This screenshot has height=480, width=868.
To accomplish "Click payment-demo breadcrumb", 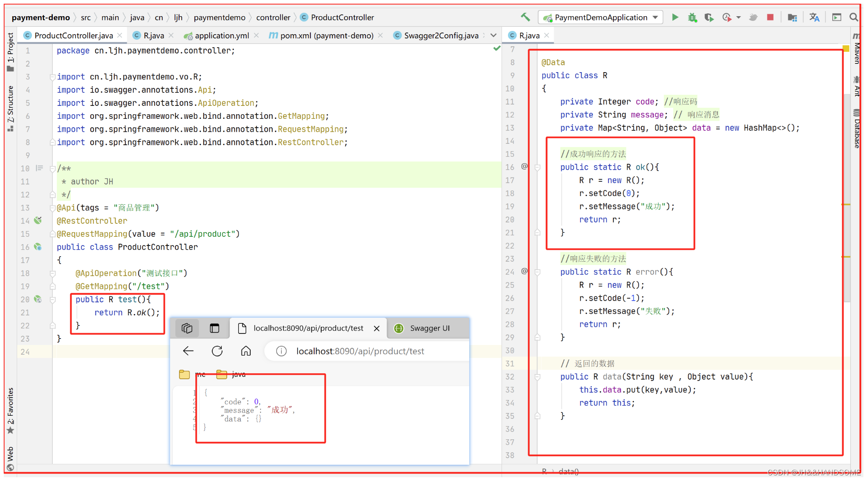I will 41,18.
